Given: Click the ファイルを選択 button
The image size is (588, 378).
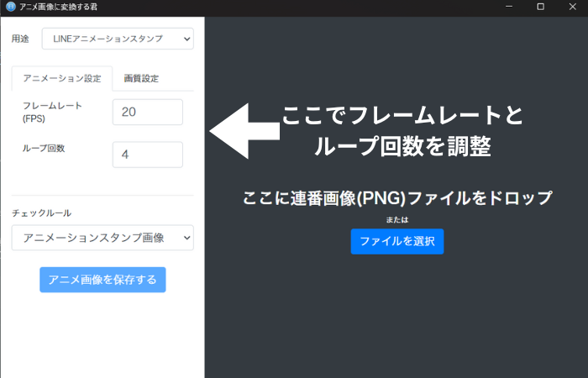Looking at the screenshot, I should point(397,242).
